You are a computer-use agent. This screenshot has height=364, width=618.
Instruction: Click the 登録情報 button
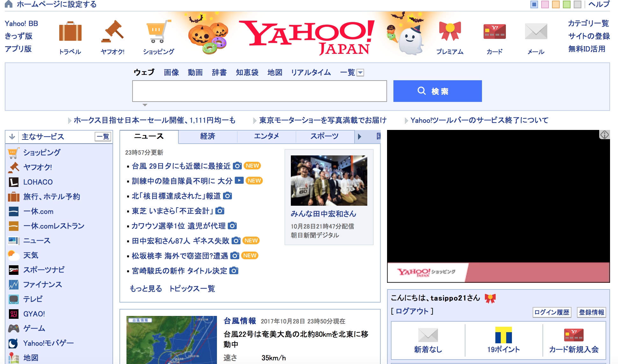click(592, 312)
